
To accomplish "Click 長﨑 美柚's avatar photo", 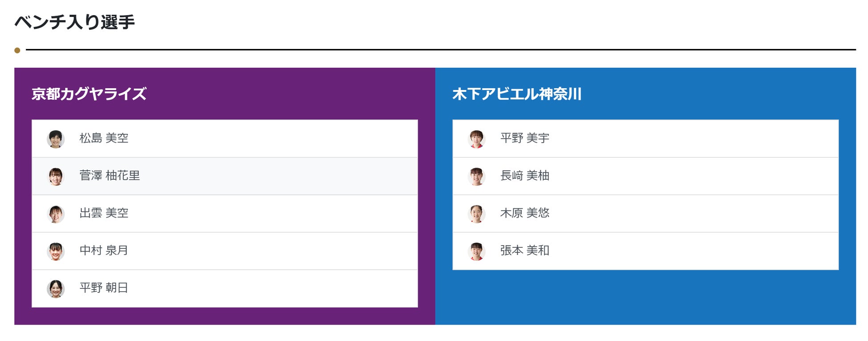I will pos(476,177).
